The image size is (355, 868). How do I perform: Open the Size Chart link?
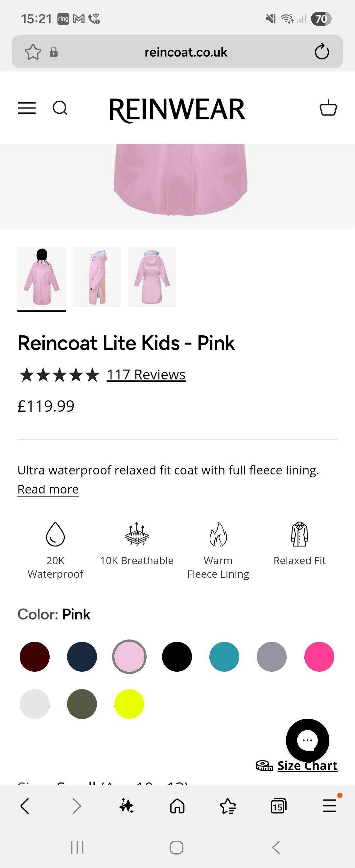(x=307, y=766)
